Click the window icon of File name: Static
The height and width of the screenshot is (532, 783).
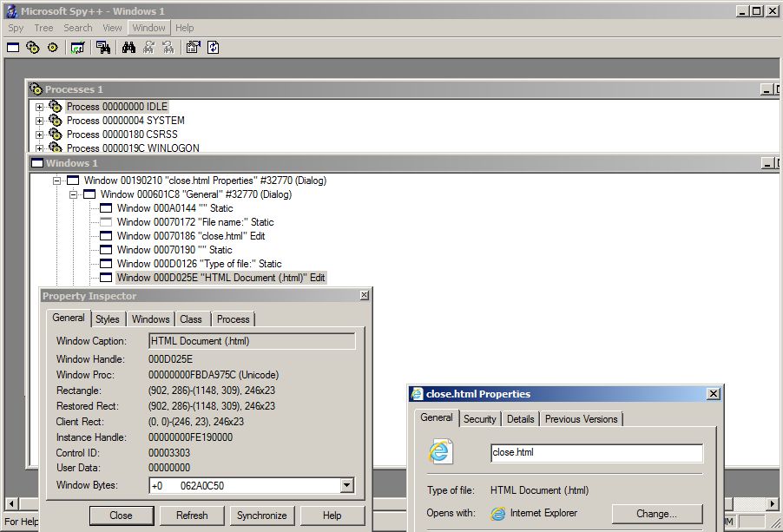point(106,222)
